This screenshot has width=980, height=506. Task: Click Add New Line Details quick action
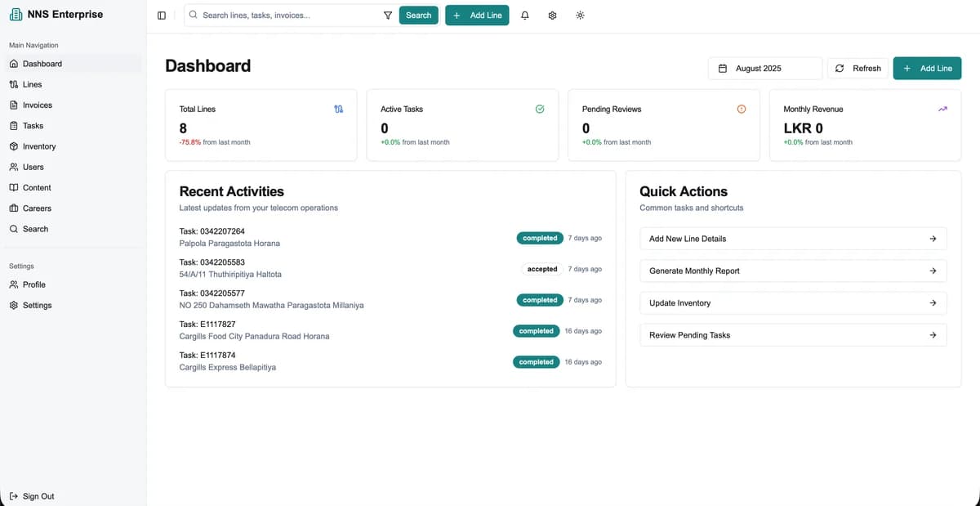pyautogui.click(x=793, y=239)
